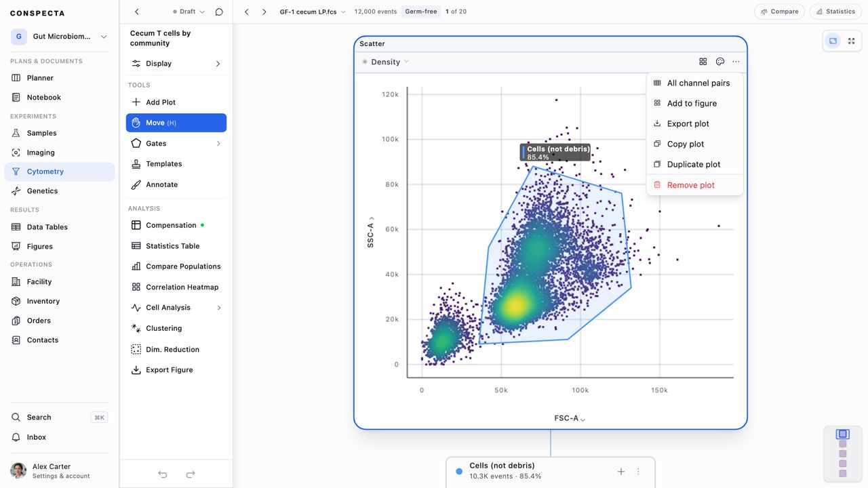
Task: Go to next sample file arrow
Action: [x=264, y=12]
